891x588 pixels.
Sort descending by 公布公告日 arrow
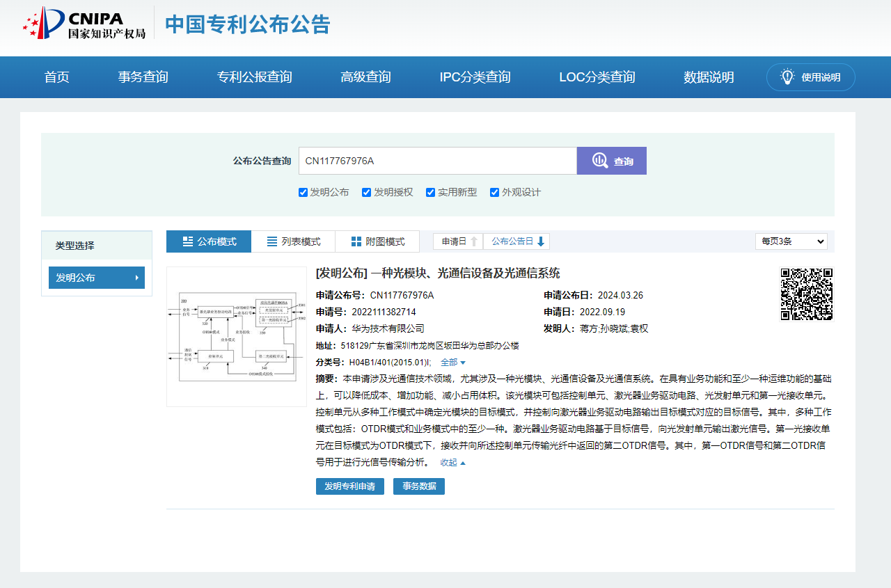click(x=541, y=241)
